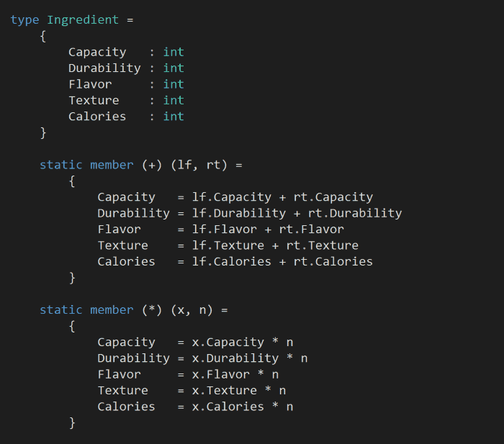Image resolution: width=504 pixels, height=444 pixels.
Task: Click the 'Flavor' field in record definition
Action: (90, 84)
